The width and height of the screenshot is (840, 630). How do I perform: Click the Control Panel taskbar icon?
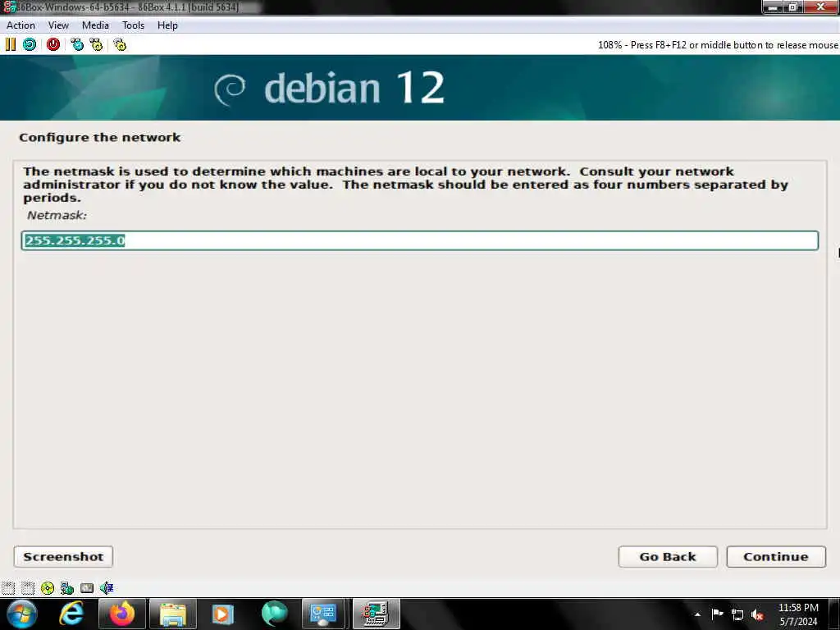tap(323, 614)
